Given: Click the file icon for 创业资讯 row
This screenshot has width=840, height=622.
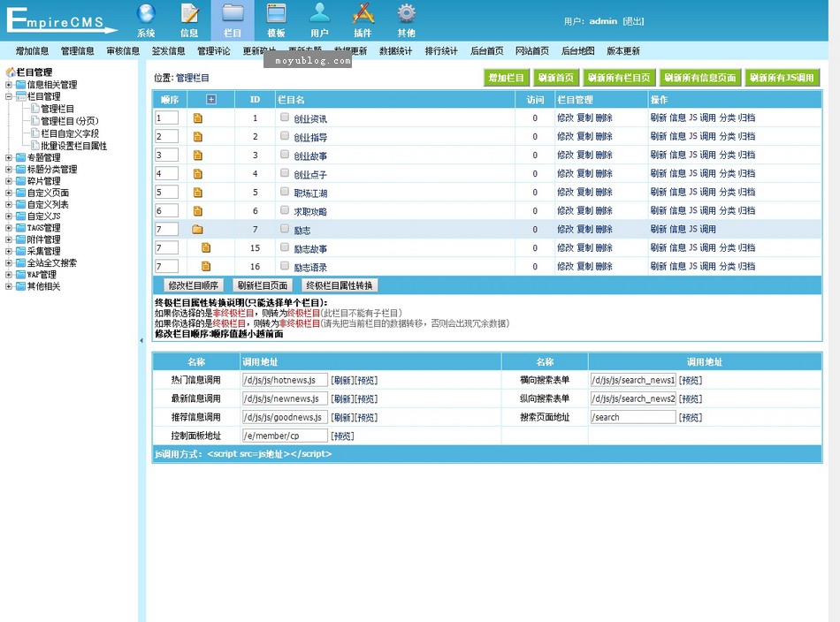Looking at the screenshot, I should pyautogui.click(x=198, y=118).
